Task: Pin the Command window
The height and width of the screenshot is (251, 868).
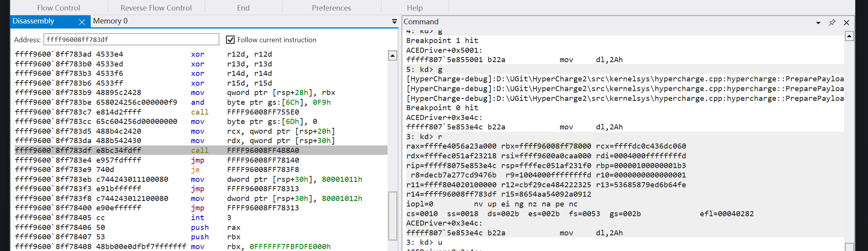Action: coord(832,22)
